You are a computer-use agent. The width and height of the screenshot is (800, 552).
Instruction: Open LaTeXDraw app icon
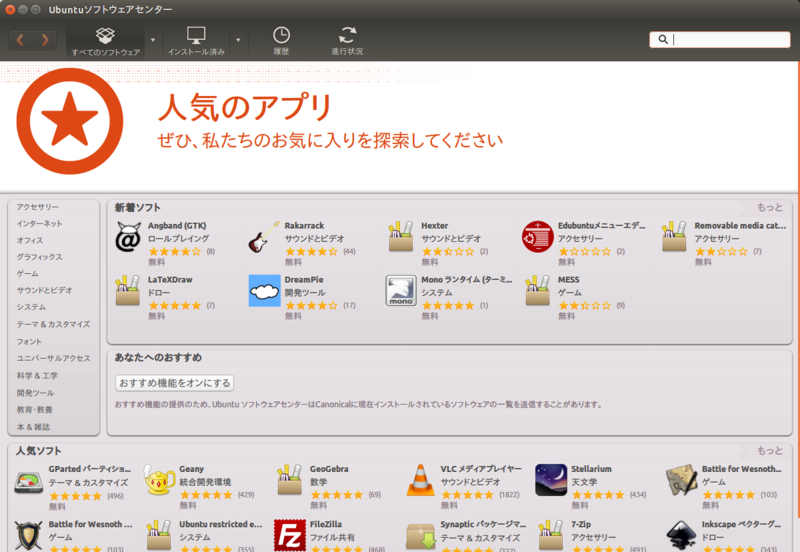click(128, 291)
